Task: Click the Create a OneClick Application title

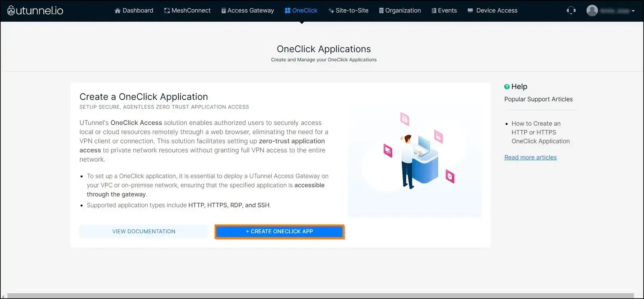Action: tap(144, 97)
